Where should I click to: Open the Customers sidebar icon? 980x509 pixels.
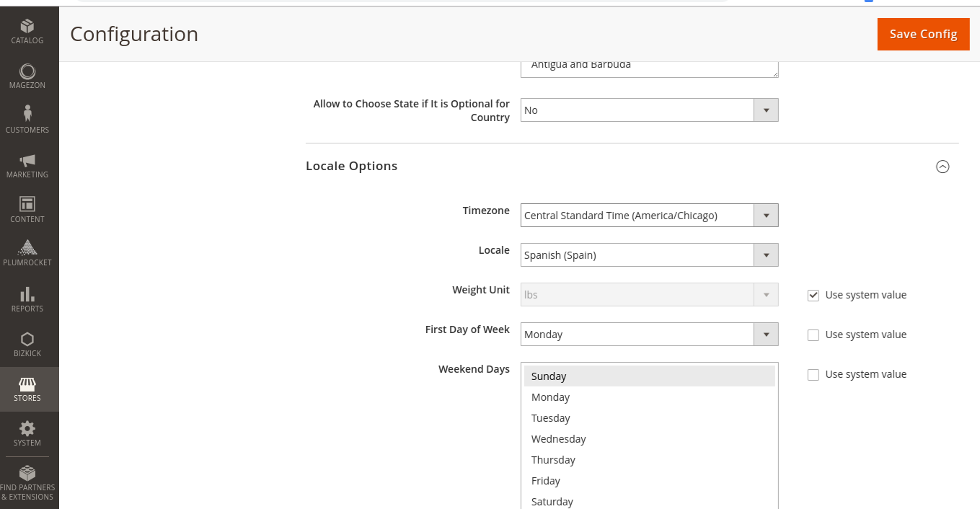click(x=28, y=118)
